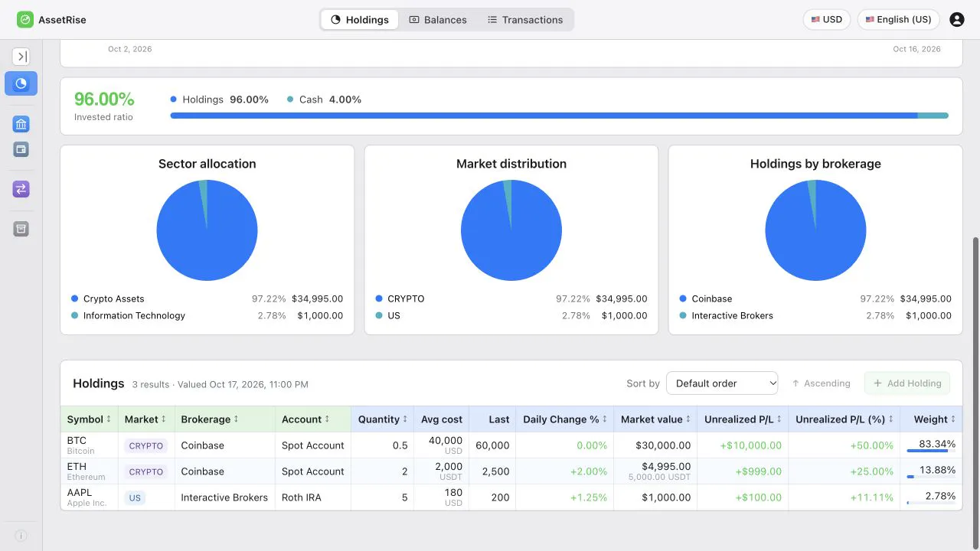Toggle the Ascending sort direction
Viewport: 980px width, 551px height.
coord(821,383)
